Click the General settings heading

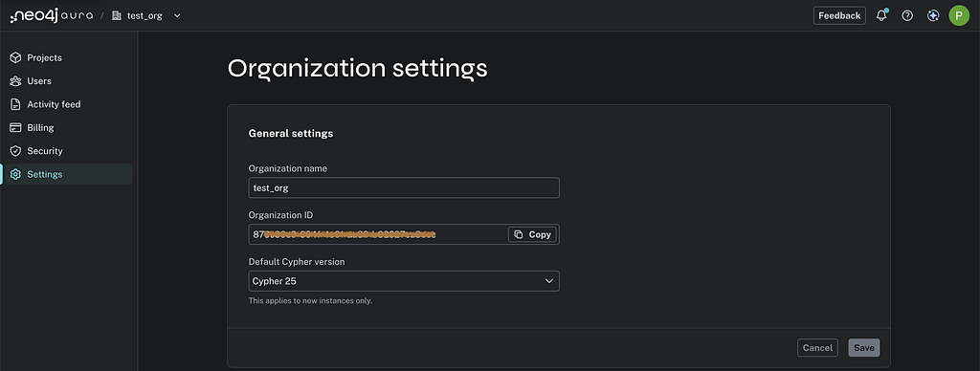(291, 133)
